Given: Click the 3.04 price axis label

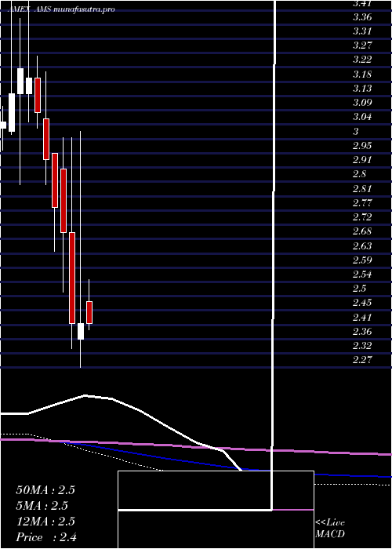Looking at the screenshot, I should (x=362, y=117).
